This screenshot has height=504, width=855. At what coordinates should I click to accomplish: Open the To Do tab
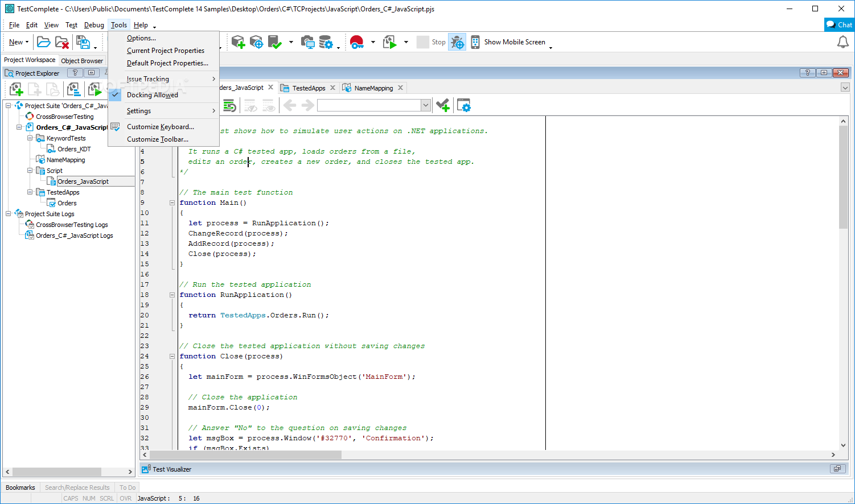tap(128, 488)
